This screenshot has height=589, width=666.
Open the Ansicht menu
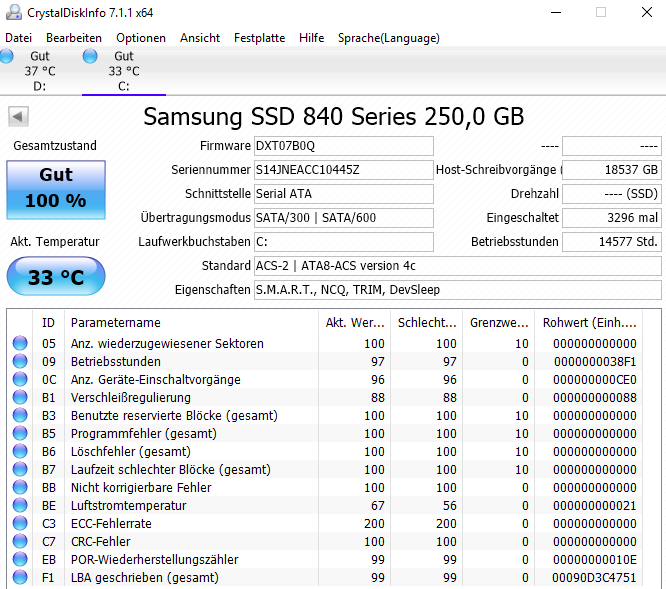pyautogui.click(x=200, y=38)
